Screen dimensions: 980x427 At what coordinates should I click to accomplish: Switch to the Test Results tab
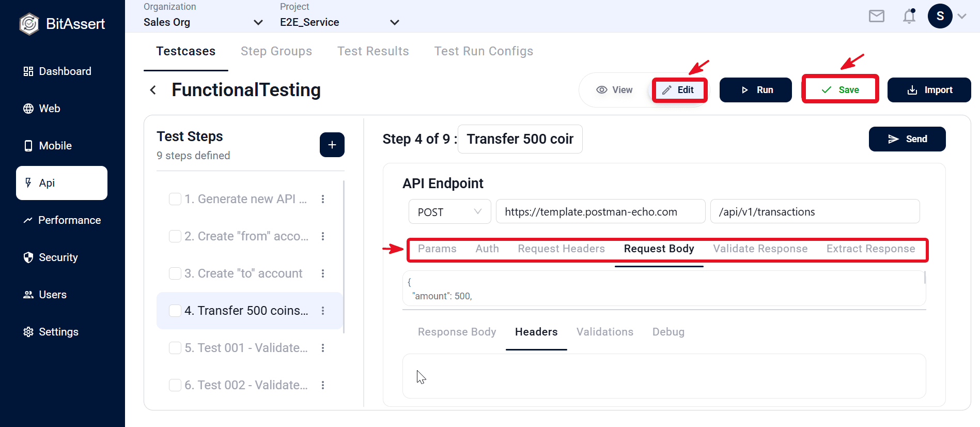[373, 51]
